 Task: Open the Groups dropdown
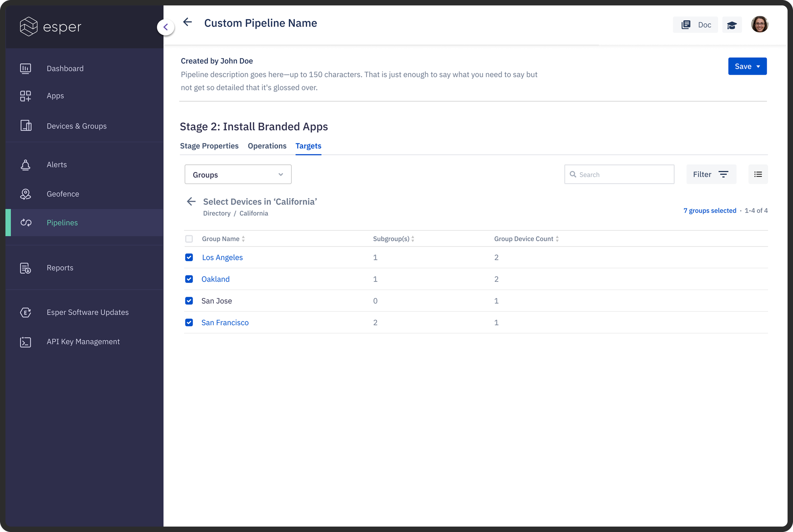[x=238, y=174]
